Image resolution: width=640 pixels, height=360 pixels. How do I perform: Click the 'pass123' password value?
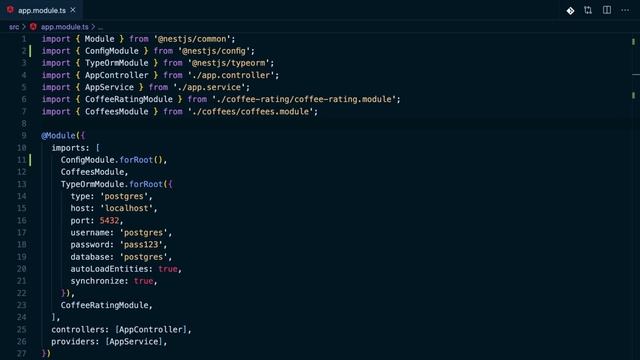(x=141, y=244)
